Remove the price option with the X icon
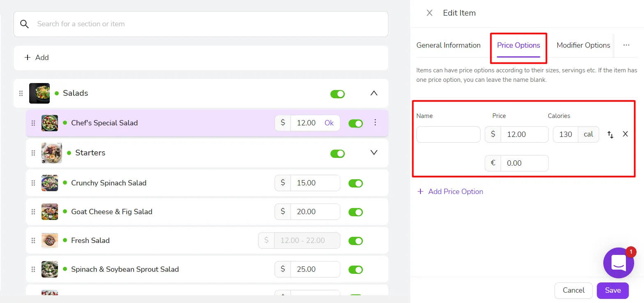Screen dimensions: 644x303 point(625,134)
